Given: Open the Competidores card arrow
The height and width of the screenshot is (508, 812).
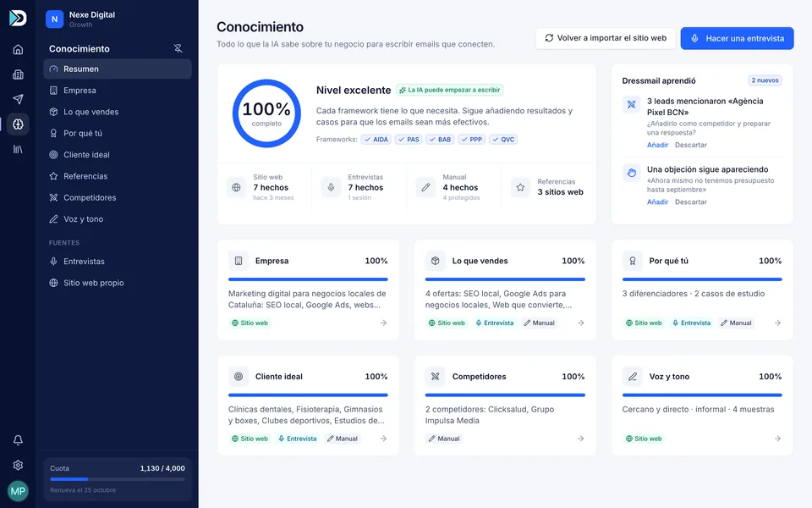Looking at the screenshot, I should click(580, 439).
